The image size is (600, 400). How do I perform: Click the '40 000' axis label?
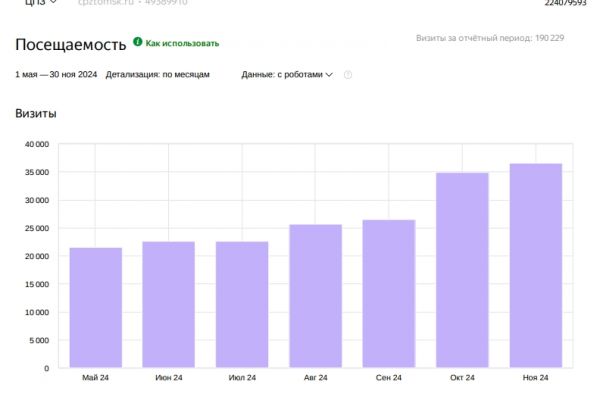click(x=37, y=144)
